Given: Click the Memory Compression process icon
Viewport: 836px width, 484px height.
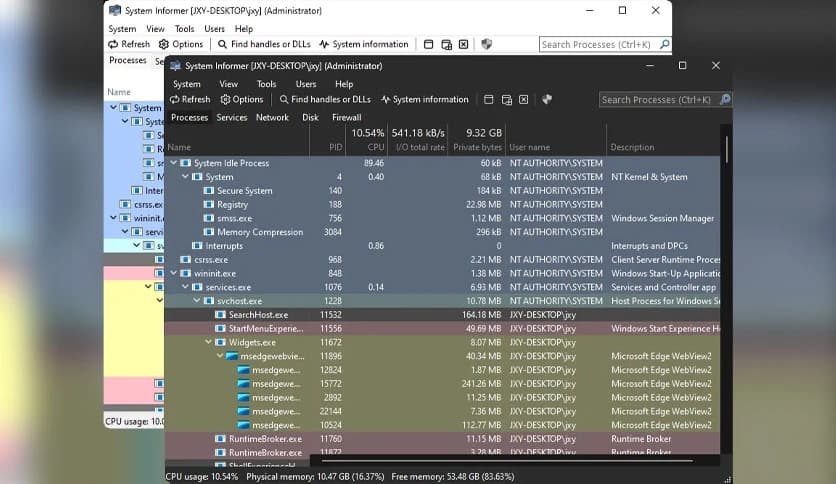Looking at the screenshot, I should [x=208, y=232].
